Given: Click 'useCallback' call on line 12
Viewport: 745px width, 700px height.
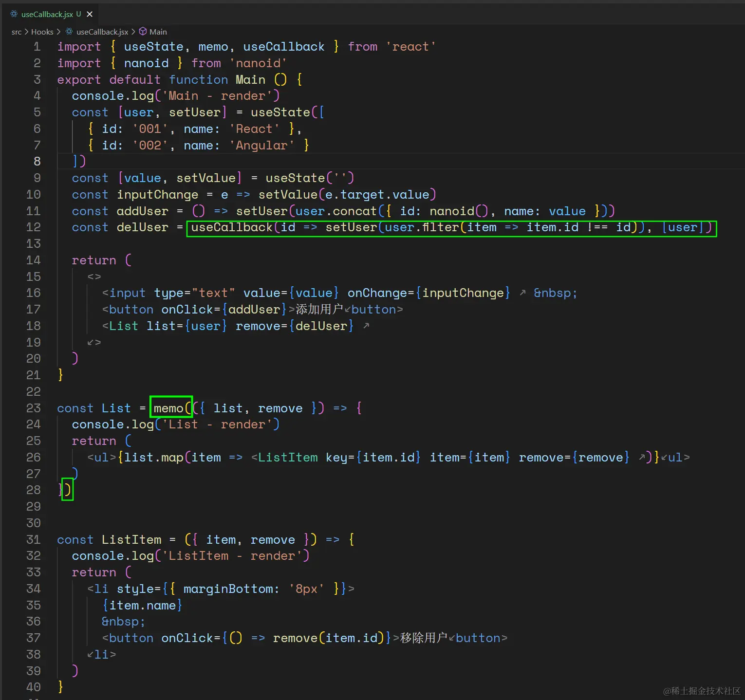Looking at the screenshot, I should (232, 227).
